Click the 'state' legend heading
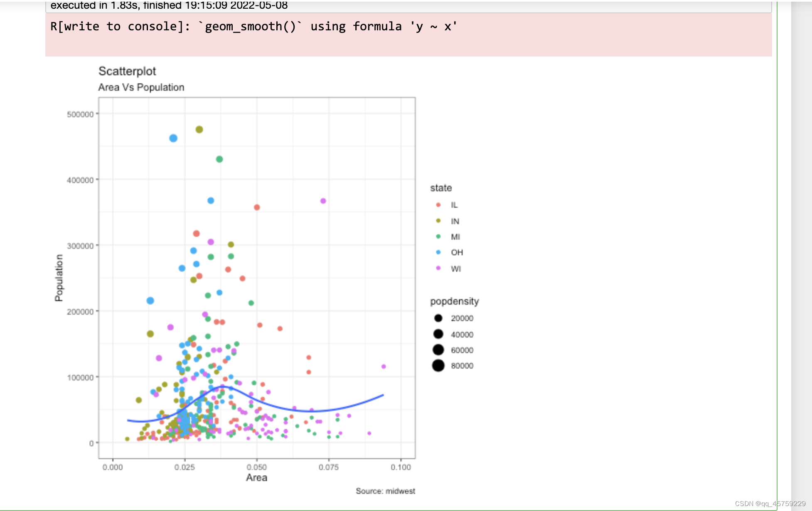This screenshot has height=511, width=812. click(441, 188)
